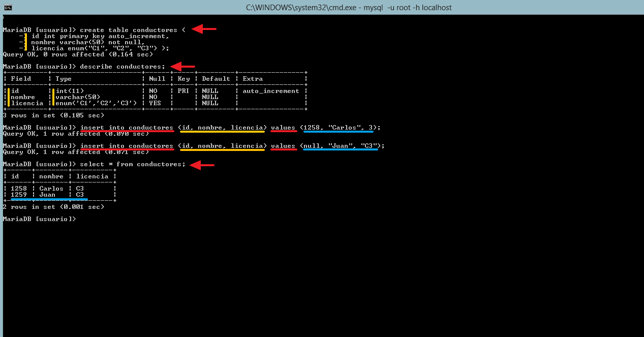The width and height of the screenshot is (644, 337).
Task: Click the empty MariaDB prompt at the bottom
Action: 39,219
